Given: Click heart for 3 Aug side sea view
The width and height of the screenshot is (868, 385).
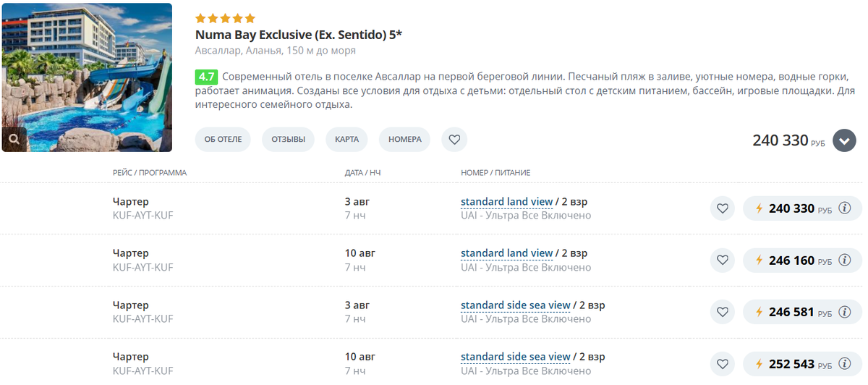Looking at the screenshot, I should [x=722, y=312].
